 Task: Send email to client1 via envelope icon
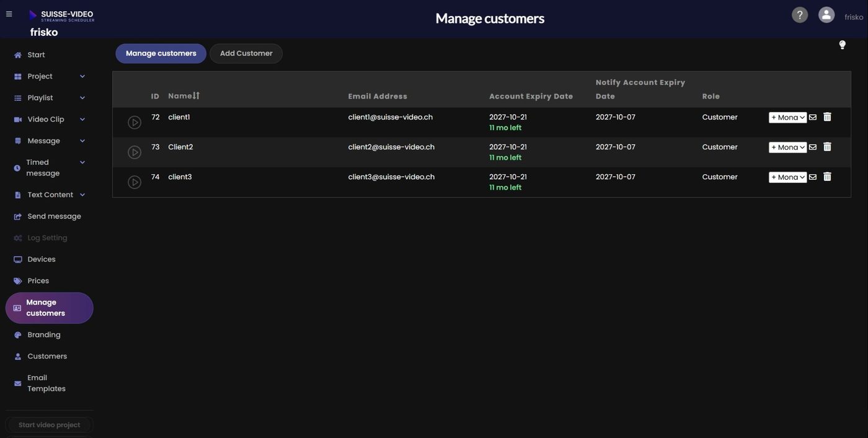click(x=813, y=117)
